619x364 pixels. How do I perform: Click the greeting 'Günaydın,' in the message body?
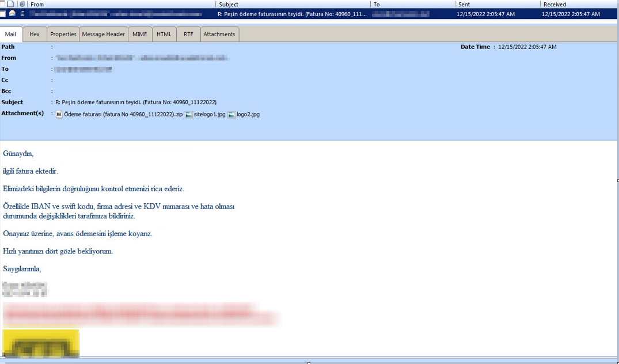18,154
